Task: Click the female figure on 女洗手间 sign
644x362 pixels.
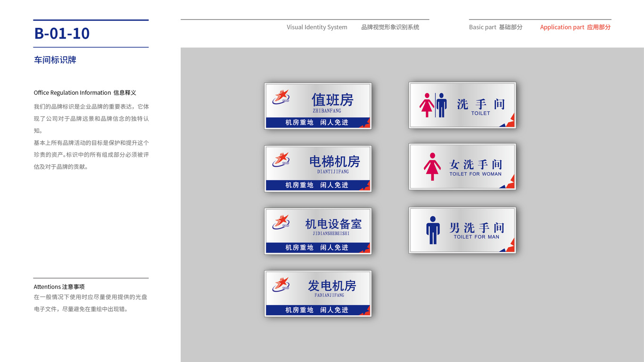Action: tap(432, 166)
